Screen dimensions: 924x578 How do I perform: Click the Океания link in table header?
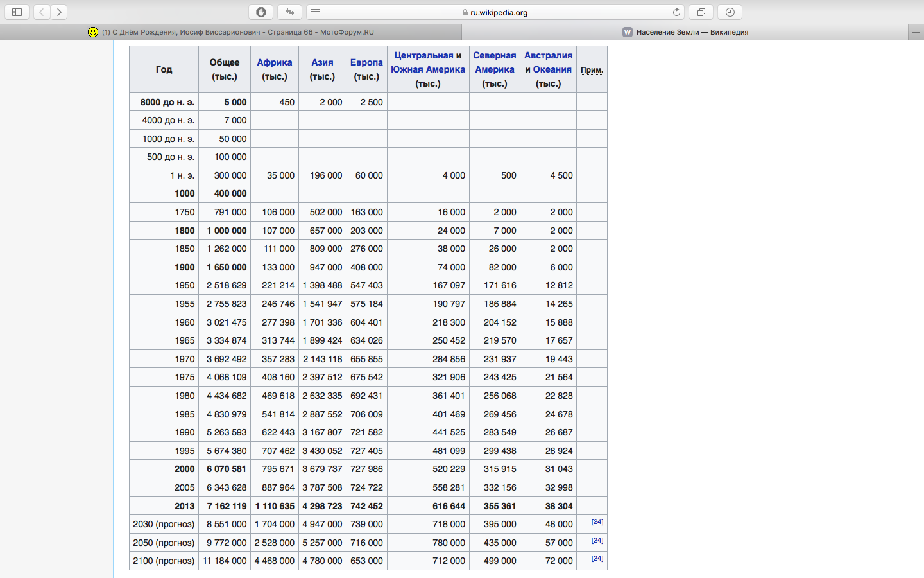552,69
